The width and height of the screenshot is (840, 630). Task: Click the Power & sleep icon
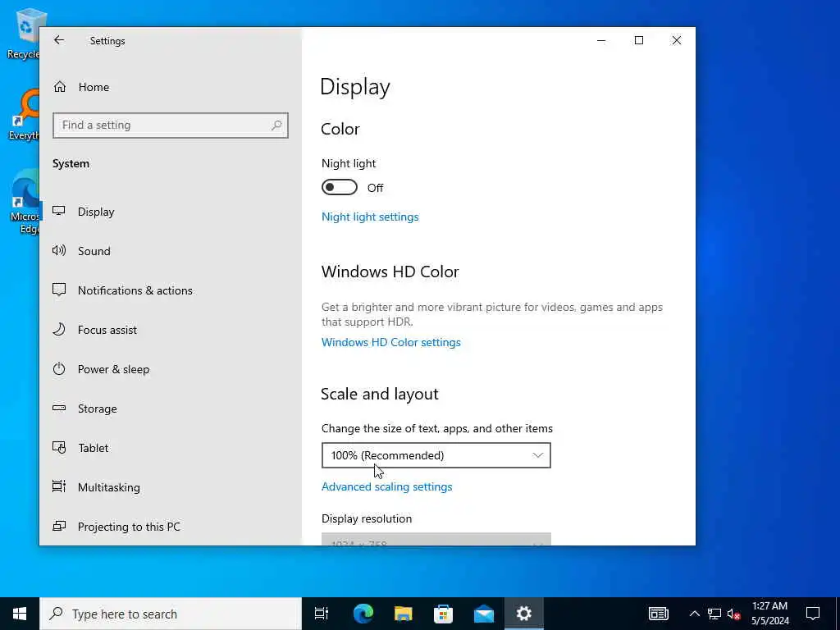click(x=59, y=368)
